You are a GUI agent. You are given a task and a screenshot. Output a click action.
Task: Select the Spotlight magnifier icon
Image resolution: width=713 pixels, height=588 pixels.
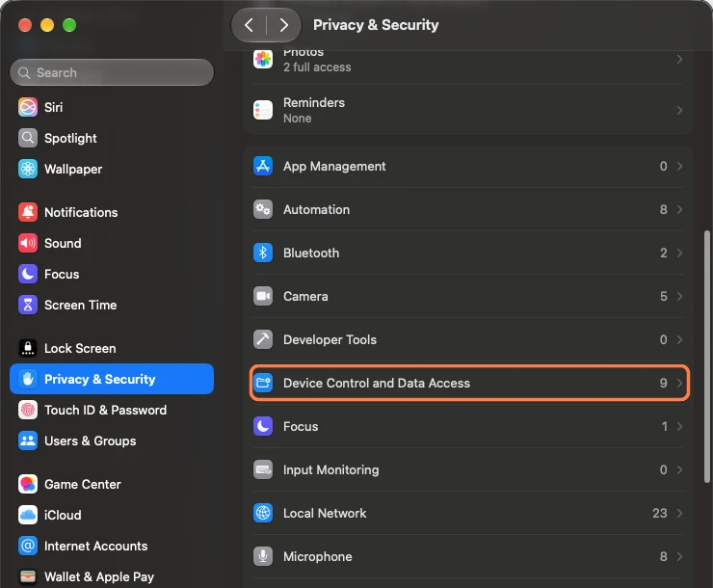(x=28, y=138)
